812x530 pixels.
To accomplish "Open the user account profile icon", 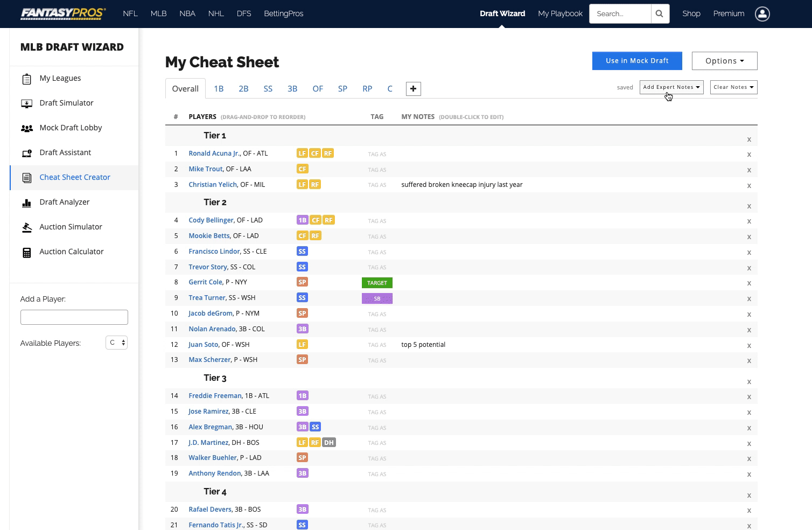I will click(762, 14).
